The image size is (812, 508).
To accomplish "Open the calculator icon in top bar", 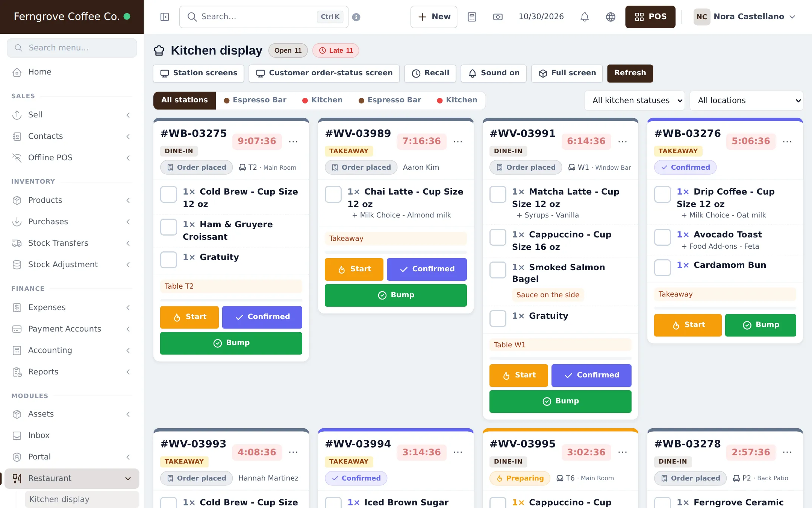I will [472, 17].
